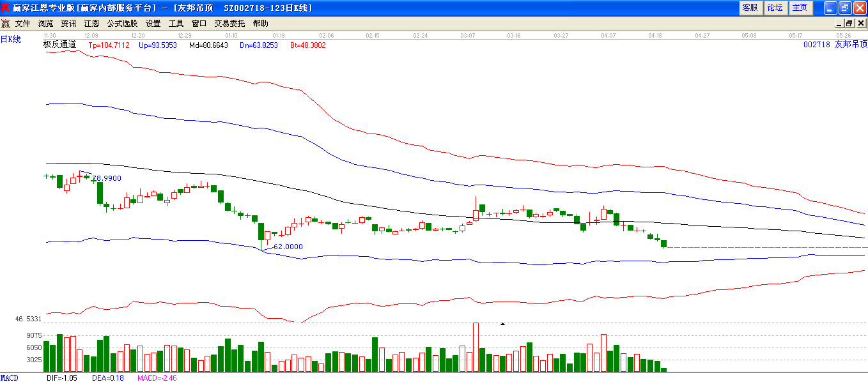Expand the 公式选股 menu
This screenshot has height=382, width=868.
(122, 24)
